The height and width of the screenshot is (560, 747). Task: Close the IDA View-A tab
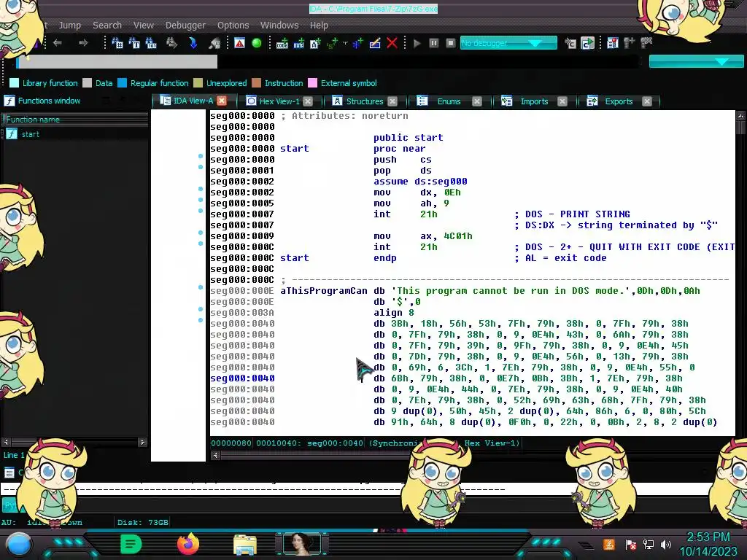pyautogui.click(x=222, y=101)
